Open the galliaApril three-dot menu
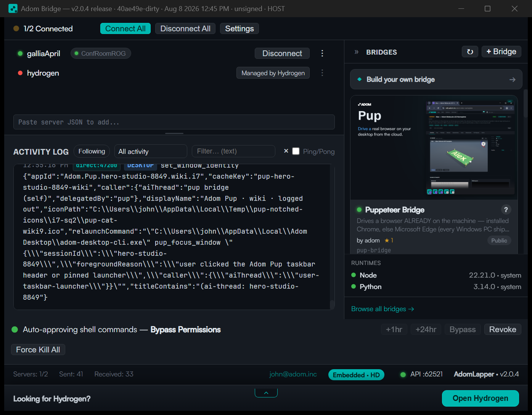The width and height of the screenshot is (532, 415). (x=322, y=53)
